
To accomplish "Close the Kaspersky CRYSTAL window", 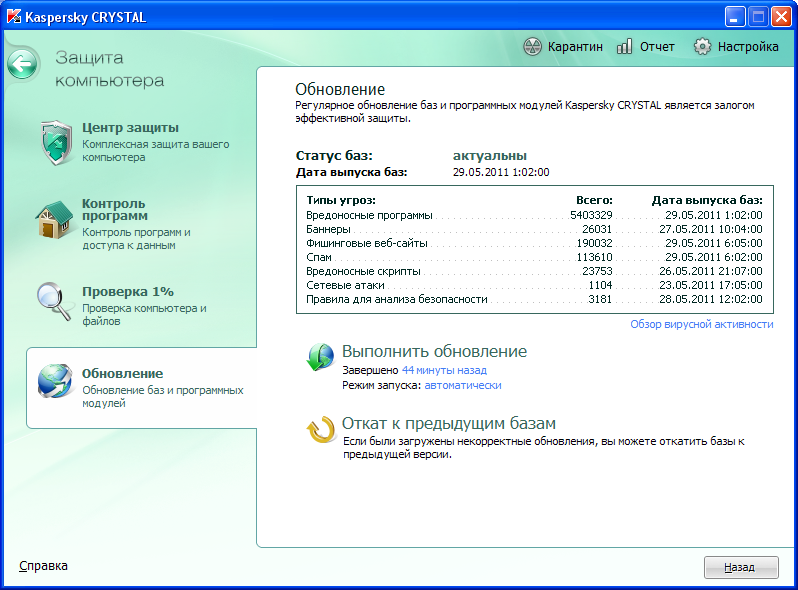I will click(780, 17).
